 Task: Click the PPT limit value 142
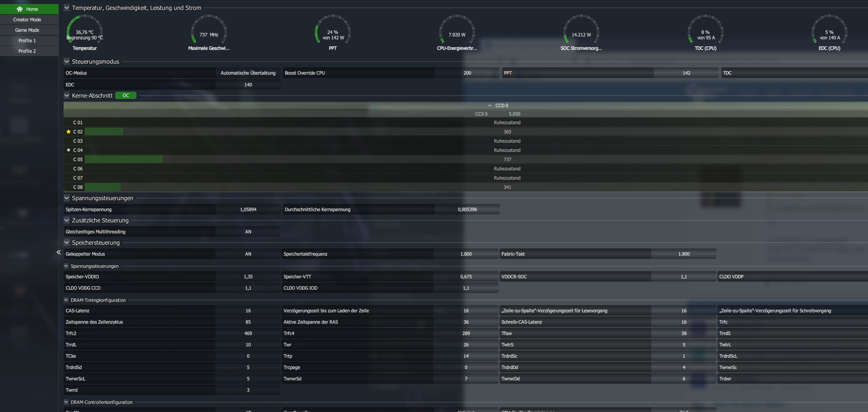click(686, 73)
